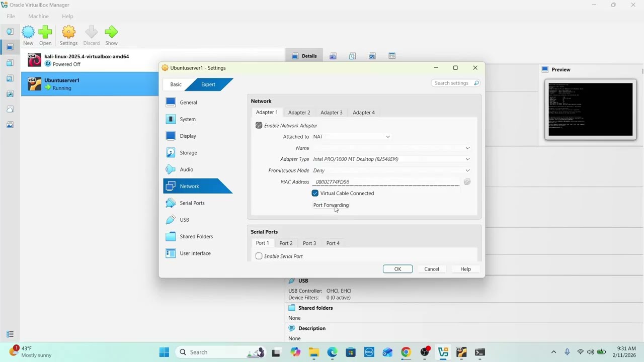Open the File menu
Screen dimensions: 644x362
[x=11, y=16]
